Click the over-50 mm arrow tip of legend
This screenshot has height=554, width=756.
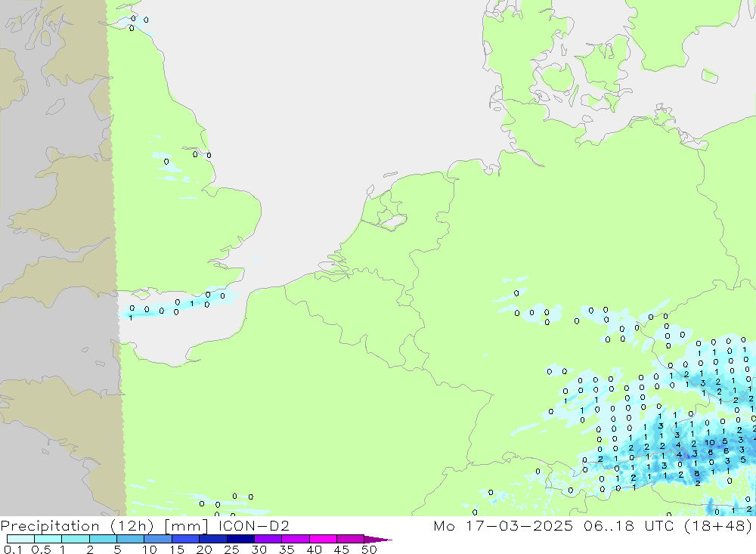(x=378, y=539)
